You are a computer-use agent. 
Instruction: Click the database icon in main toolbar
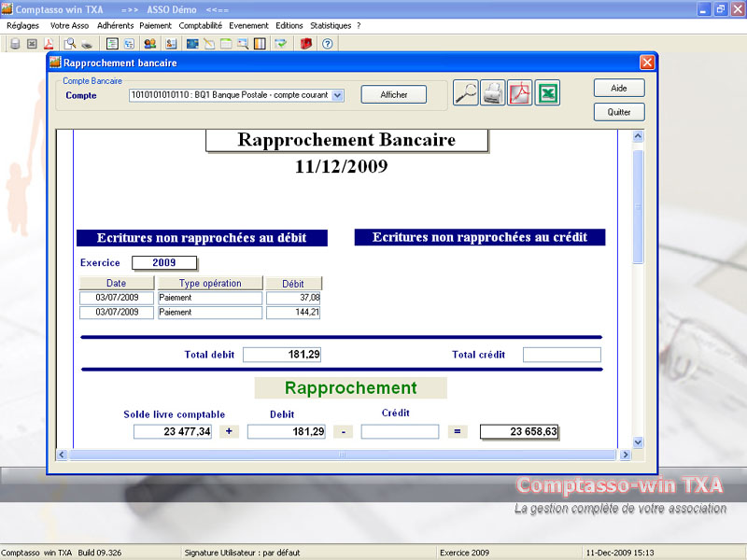15,44
